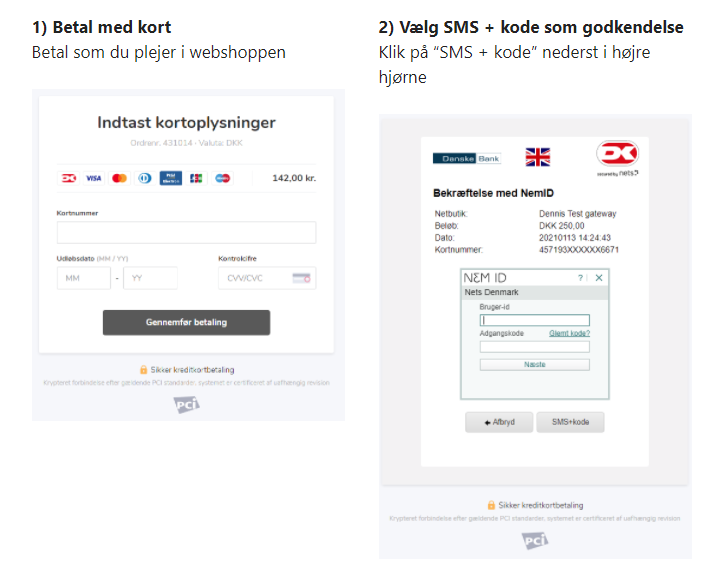Select the JCB card icon

coord(196,178)
